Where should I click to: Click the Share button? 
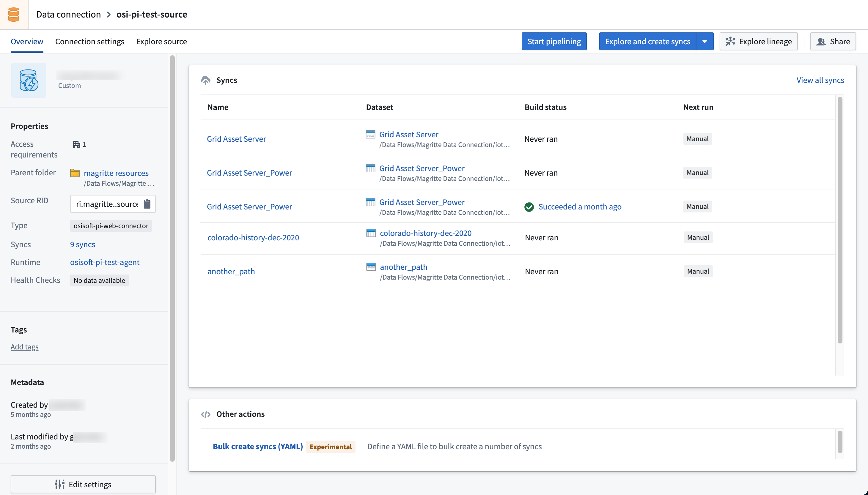coord(833,42)
